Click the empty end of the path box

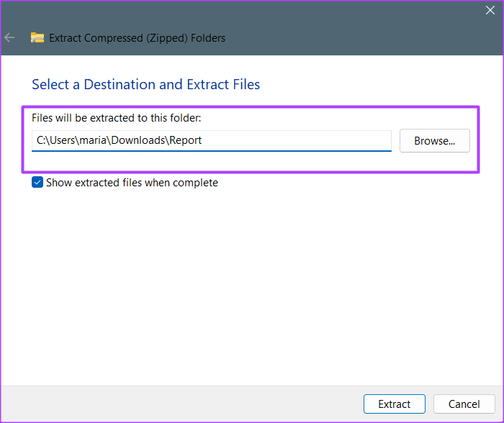pos(296,140)
